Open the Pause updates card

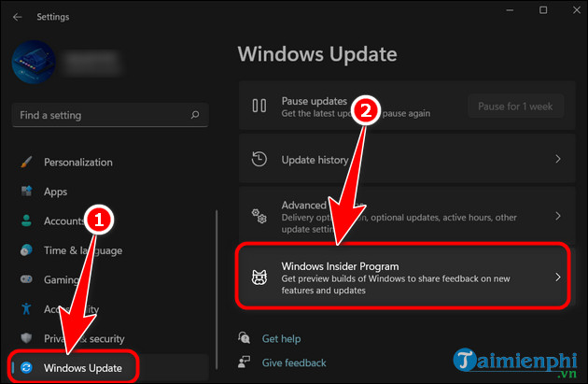(x=407, y=106)
